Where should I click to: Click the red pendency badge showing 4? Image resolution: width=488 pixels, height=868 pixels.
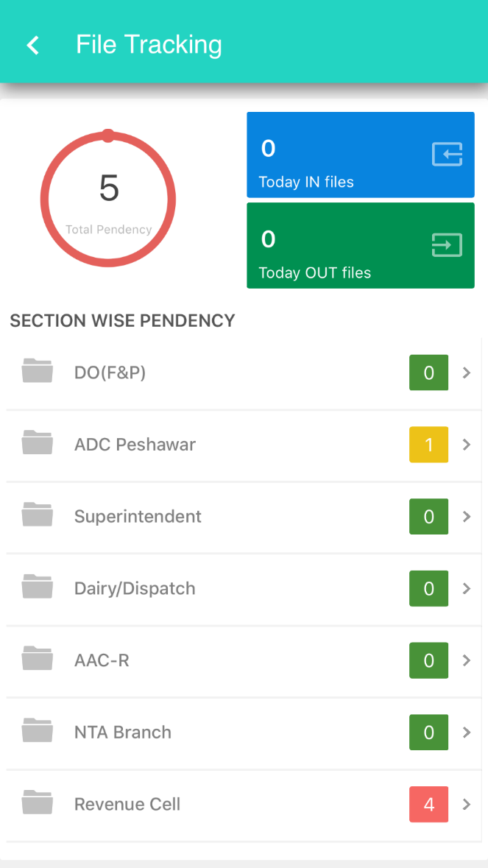428,805
